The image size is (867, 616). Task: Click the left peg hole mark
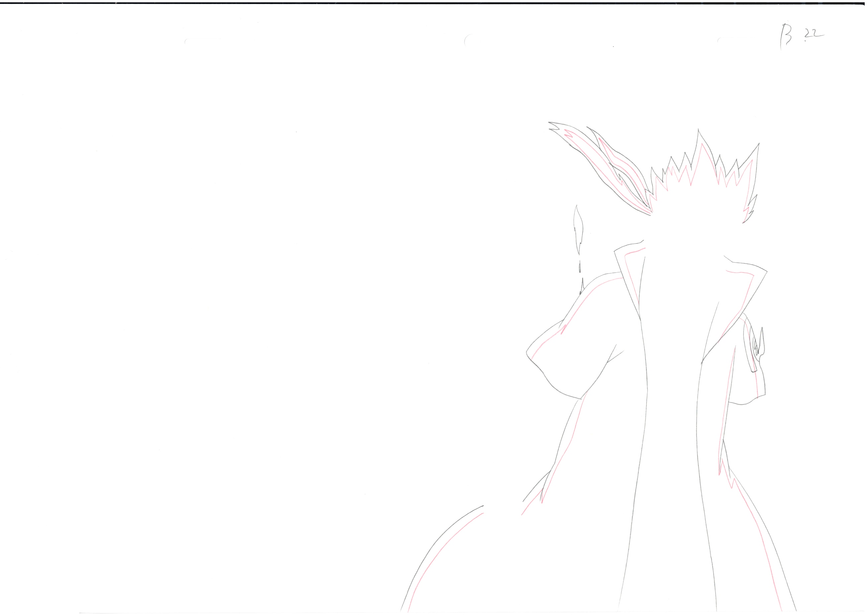[x=186, y=41]
